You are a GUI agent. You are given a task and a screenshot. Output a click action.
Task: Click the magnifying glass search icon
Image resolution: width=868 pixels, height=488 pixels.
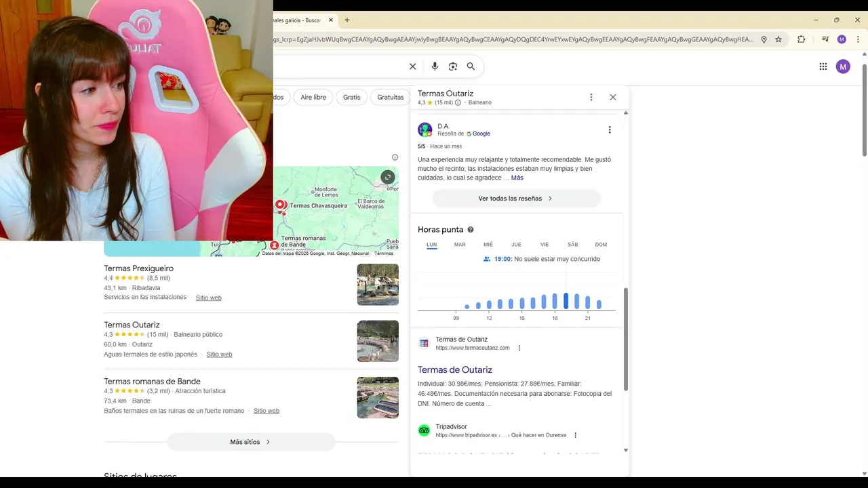pyautogui.click(x=471, y=66)
